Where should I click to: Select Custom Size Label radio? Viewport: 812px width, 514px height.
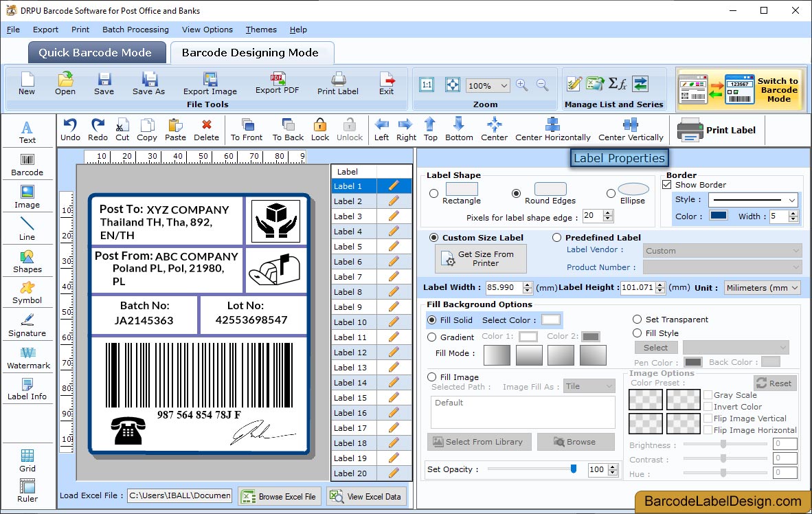point(434,237)
